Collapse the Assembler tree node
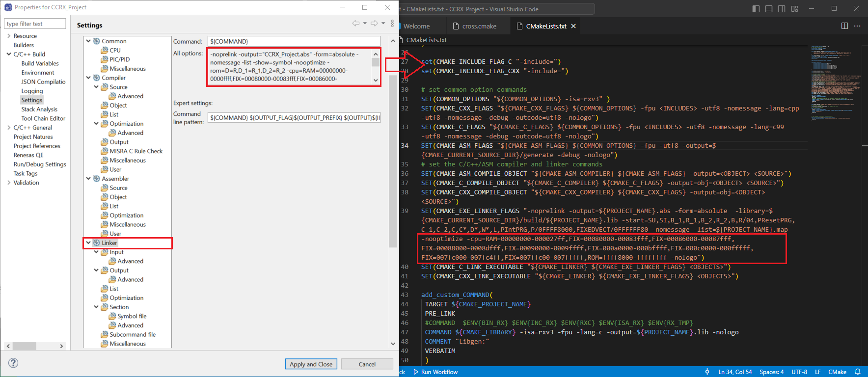The width and height of the screenshot is (868, 377). coord(88,179)
